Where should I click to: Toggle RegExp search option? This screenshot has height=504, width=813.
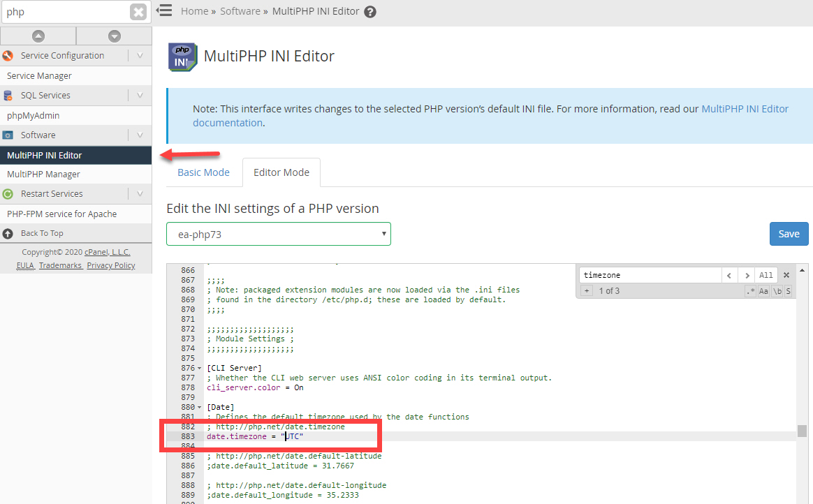click(750, 291)
